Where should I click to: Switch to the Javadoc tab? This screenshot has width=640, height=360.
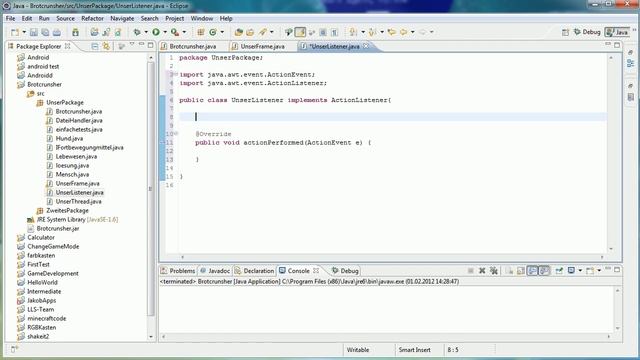click(215, 271)
